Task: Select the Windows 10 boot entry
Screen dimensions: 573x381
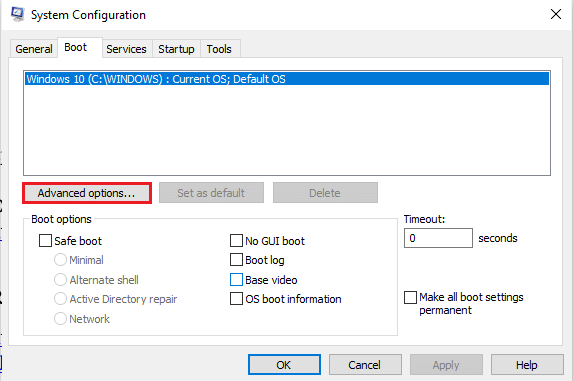Action: pyautogui.click(x=287, y=79)
